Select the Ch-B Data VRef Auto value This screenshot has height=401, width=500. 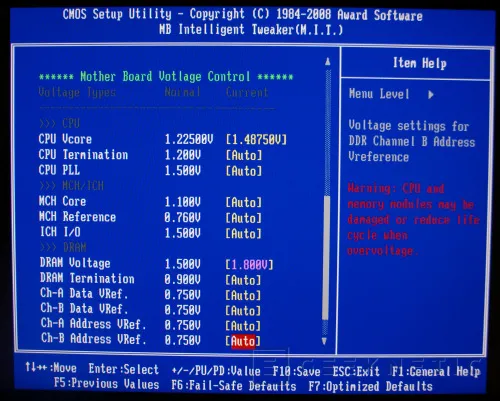tap(243, 311)
